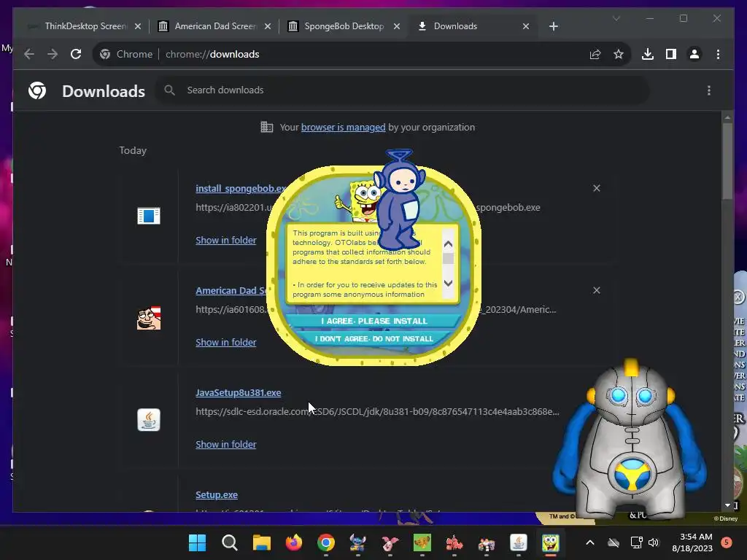
Task: Toggle the side panel icon
Action: [671, 54]
